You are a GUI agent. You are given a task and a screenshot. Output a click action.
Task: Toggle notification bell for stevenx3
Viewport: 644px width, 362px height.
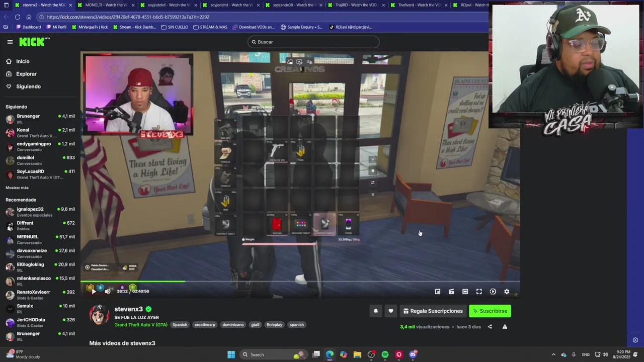coord(375,311)
